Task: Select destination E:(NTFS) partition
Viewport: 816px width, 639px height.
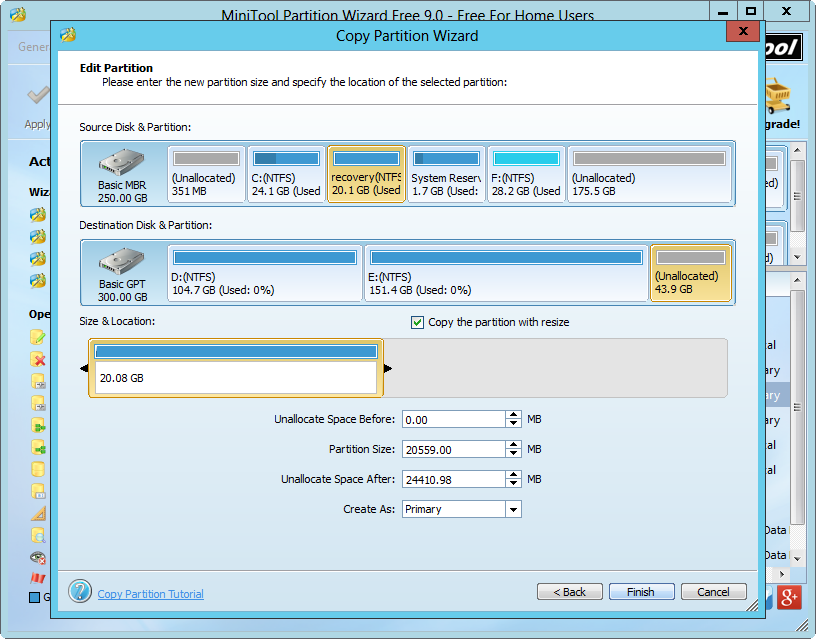Action: tap(506, 273)
